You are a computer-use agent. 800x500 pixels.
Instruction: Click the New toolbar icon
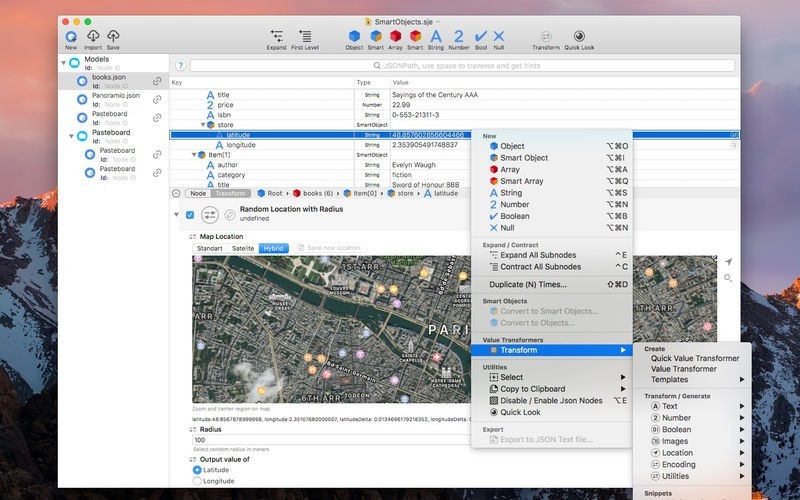pos(71,37)
